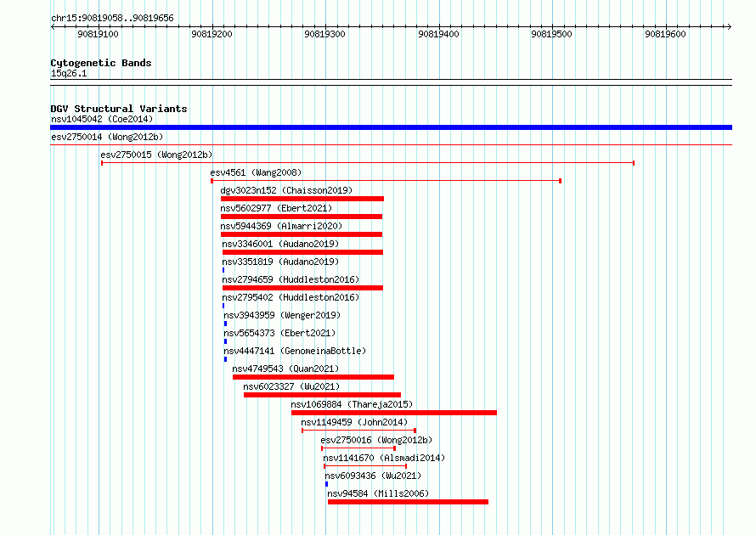756x535 pixels.
Task: Open nsv6093436 (Wu2021) variant
Action: tap(373, 476)
